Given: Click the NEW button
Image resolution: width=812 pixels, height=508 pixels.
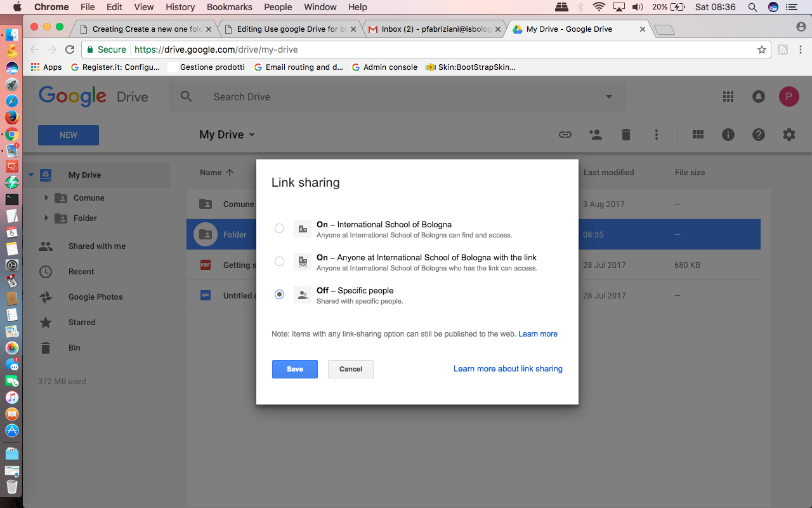Looking at the screenshot, I should 69,135.
